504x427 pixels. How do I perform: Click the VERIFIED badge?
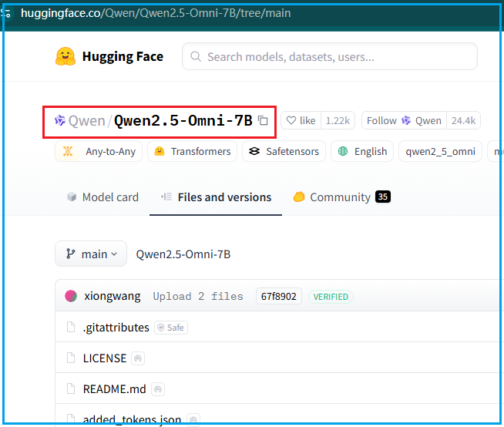coord(331,297)
